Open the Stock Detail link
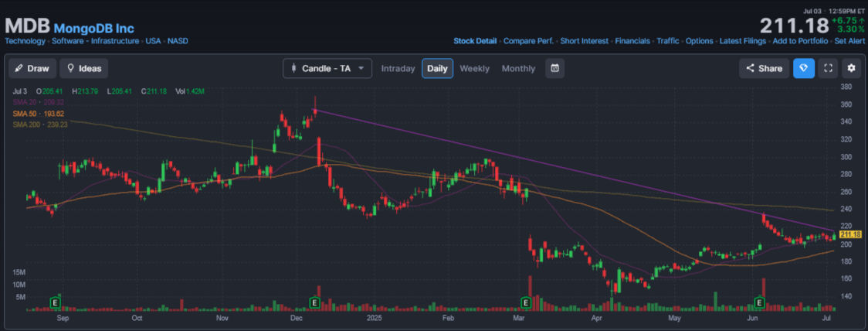 click(475, 41)
